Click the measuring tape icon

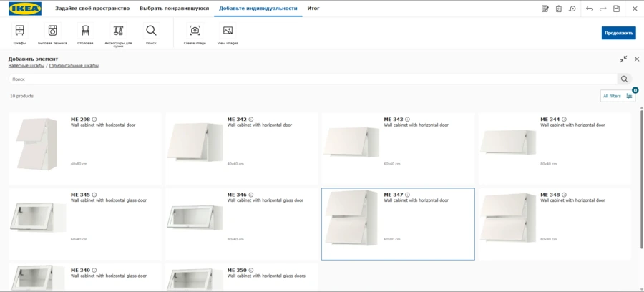click(572, 9)
